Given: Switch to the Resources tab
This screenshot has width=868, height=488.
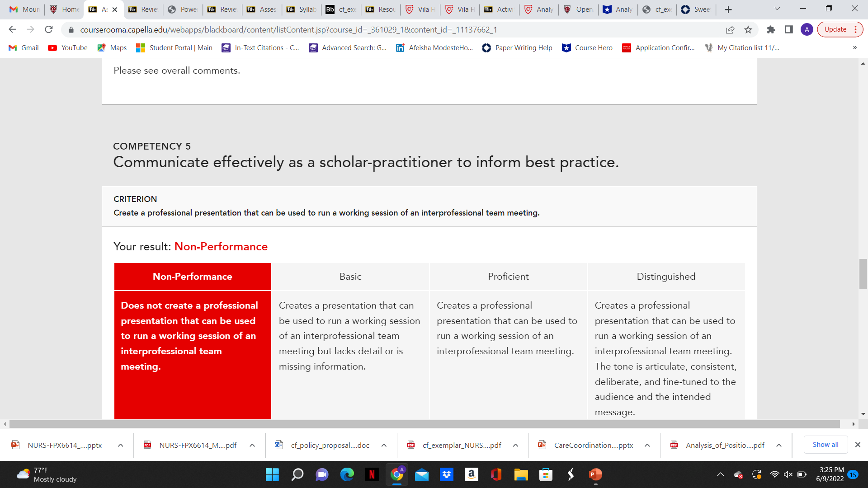Looking at the screenshot, I should pyautogui.click(x=381, y=9).
